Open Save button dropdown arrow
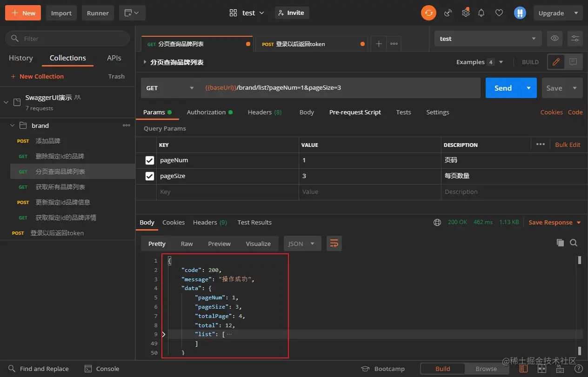588x377 pixels. point(575,88)
